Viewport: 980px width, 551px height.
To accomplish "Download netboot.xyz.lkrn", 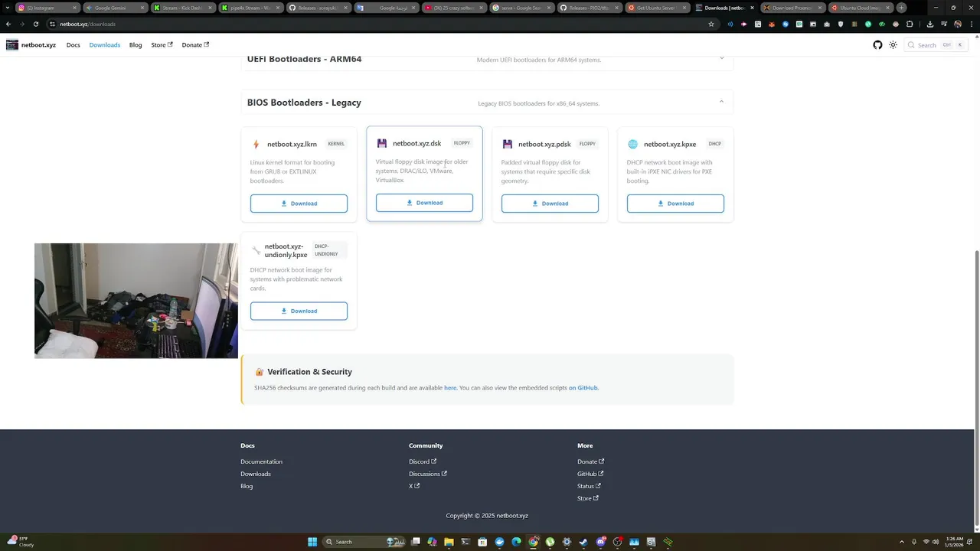I will click(x=299, y=204).
